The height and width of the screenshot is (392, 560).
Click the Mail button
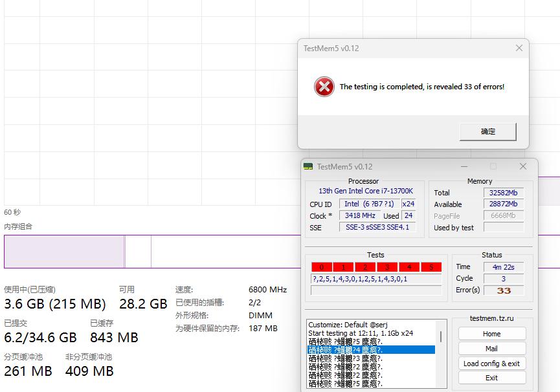491,348
